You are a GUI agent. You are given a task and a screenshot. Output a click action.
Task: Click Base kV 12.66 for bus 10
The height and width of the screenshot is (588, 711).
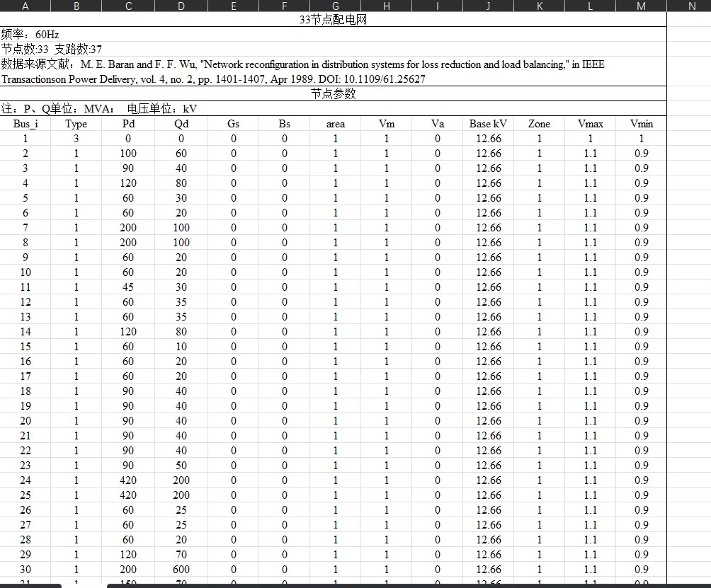(x=489, y=272)
